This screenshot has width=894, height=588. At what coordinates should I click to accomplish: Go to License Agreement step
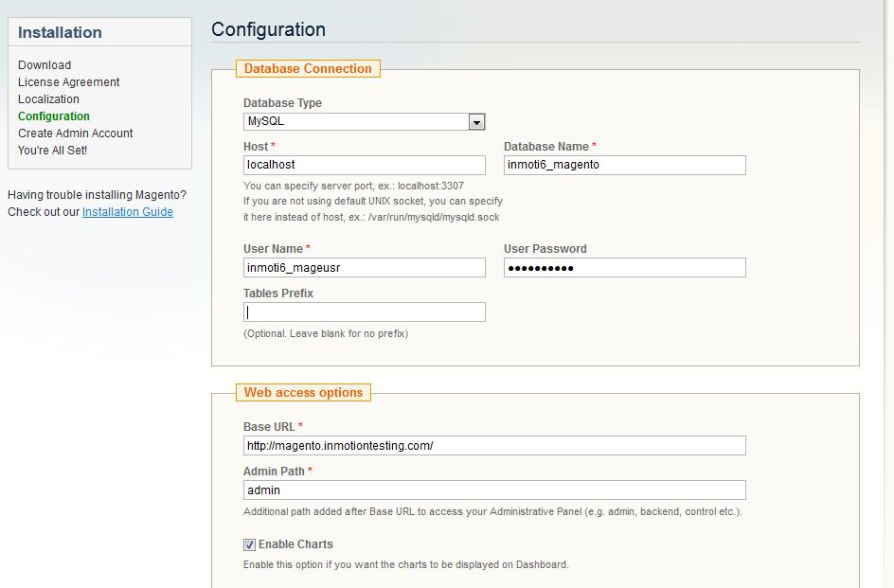pos(69,82)
